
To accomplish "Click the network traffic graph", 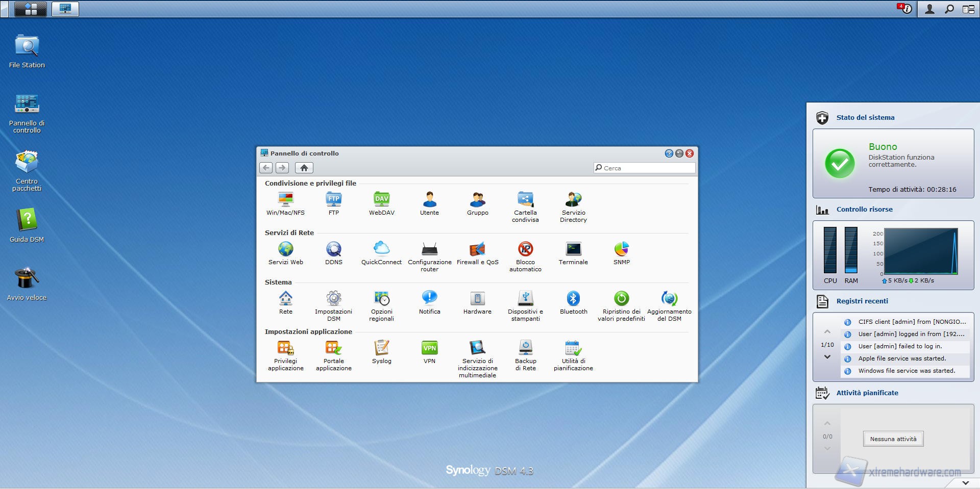I will (920, 251).
